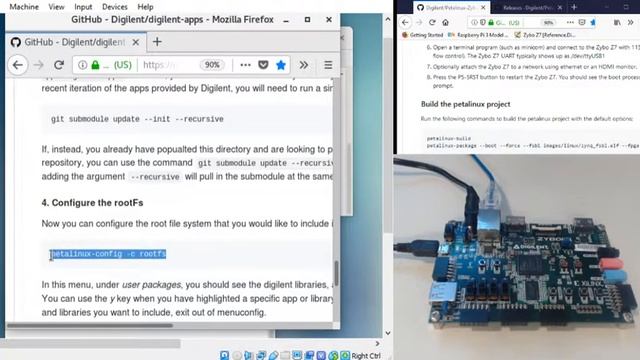Click the VM window scroll up arrow
This screenshot has height=360, width=640.
coord(388,19)
